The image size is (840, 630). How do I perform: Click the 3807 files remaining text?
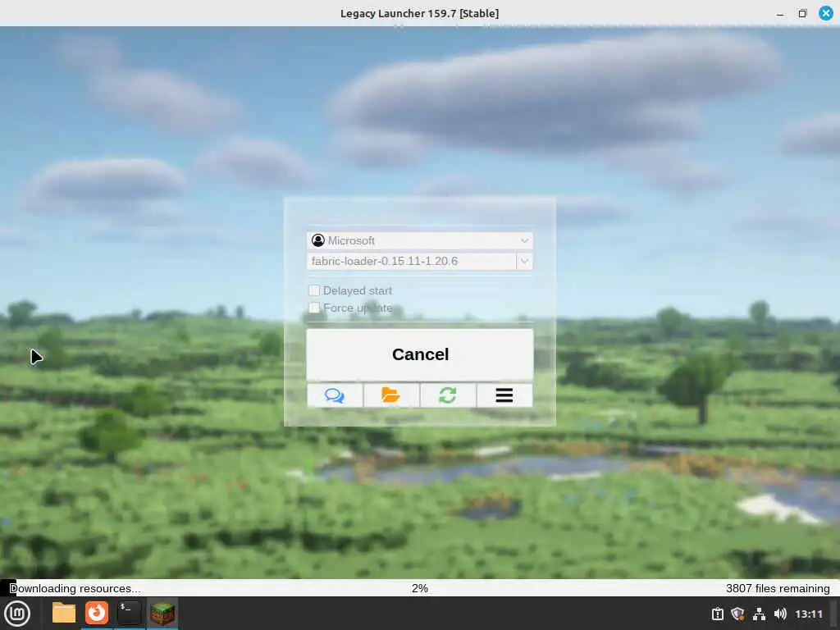click(x=778, y=588)
